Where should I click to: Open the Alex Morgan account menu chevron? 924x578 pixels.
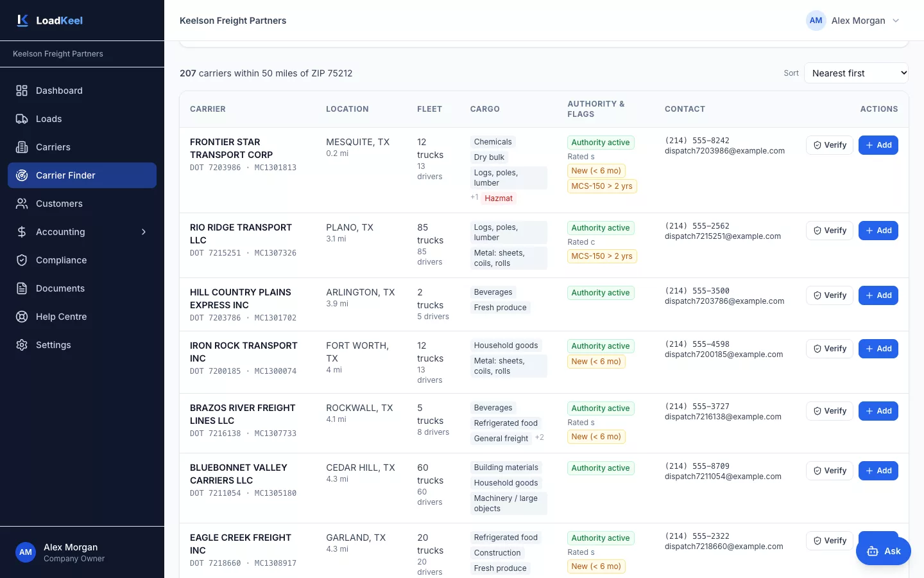click(x=896, y=21)
